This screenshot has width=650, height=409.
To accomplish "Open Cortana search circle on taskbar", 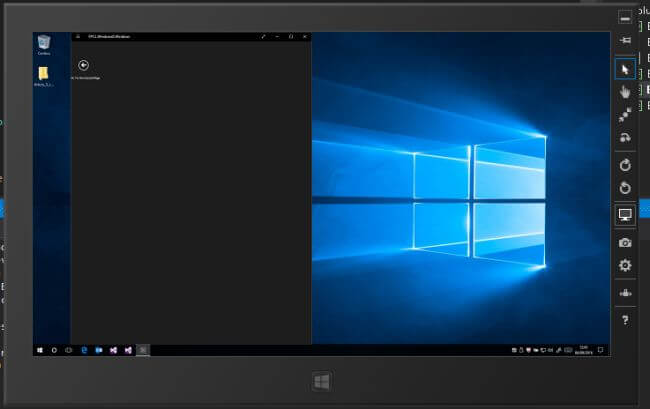I will point(54,350).
